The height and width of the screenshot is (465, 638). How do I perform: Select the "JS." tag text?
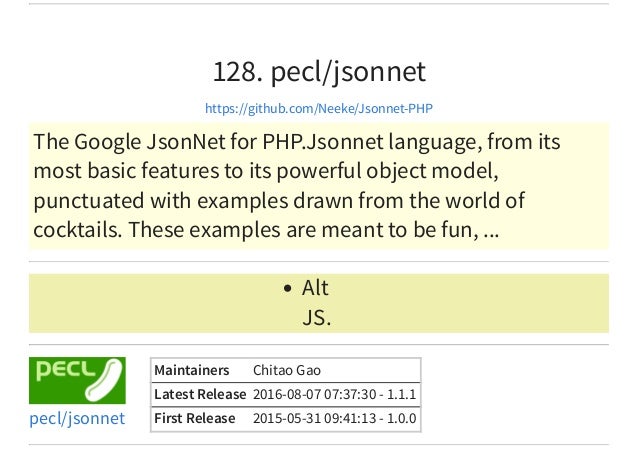coord(317,318)
